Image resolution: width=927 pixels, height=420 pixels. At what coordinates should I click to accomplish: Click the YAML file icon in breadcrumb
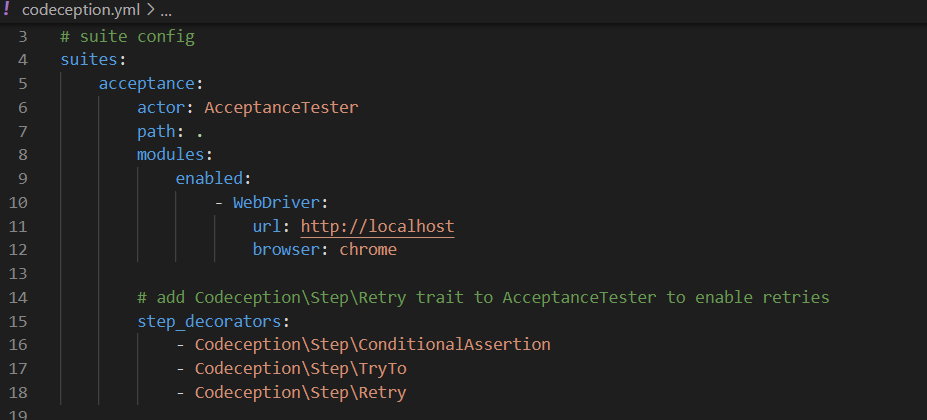6,11
